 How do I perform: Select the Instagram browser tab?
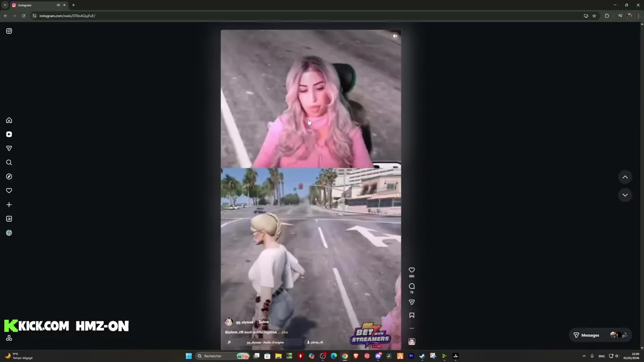39,5
